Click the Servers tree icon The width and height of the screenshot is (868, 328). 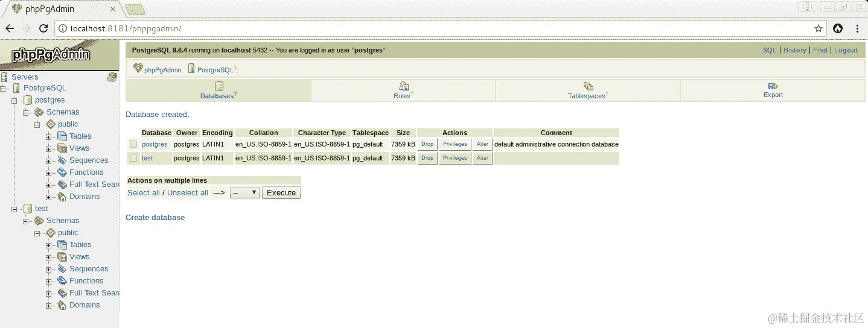pyautogui.click(x=5, y=77)
